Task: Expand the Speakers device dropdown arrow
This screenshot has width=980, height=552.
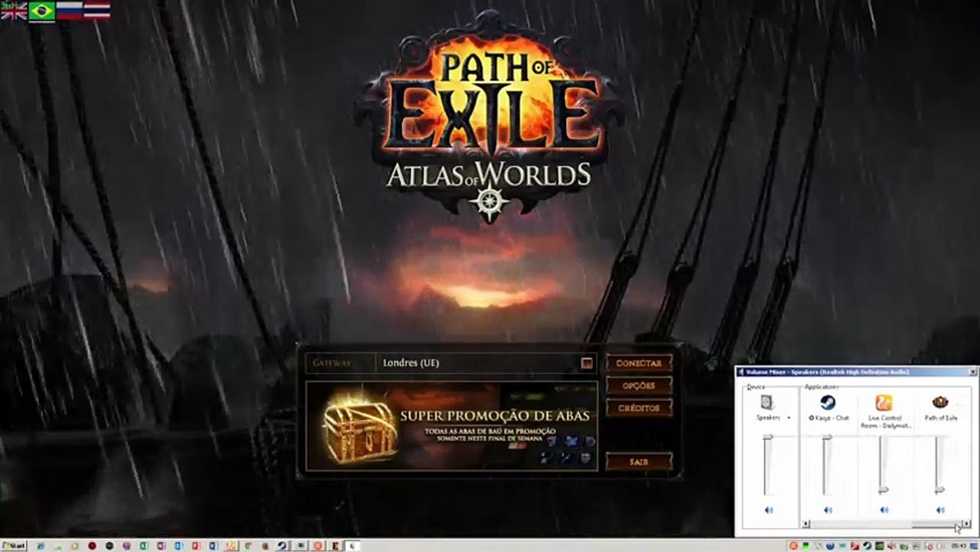Action: point(788,418)
